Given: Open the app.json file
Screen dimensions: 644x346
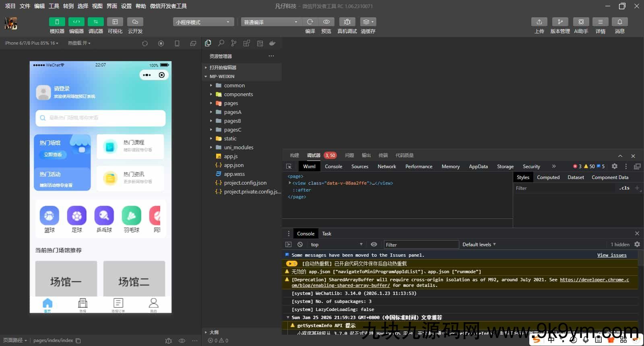Looking at the screenshot, I should tap(233, 165).
